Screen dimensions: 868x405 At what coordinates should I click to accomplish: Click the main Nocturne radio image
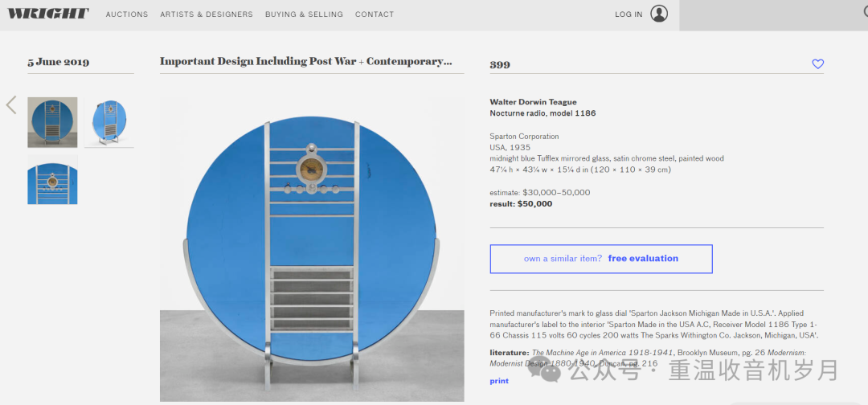312,249
